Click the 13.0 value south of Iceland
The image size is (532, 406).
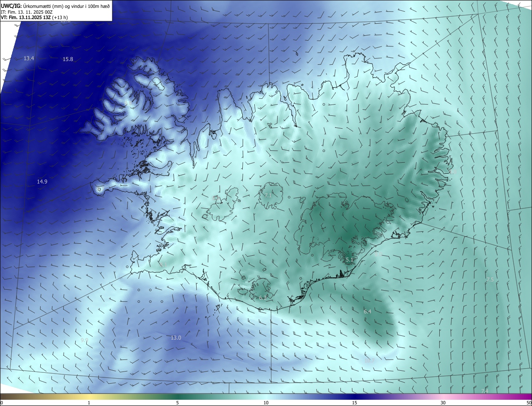coord(176,338)
